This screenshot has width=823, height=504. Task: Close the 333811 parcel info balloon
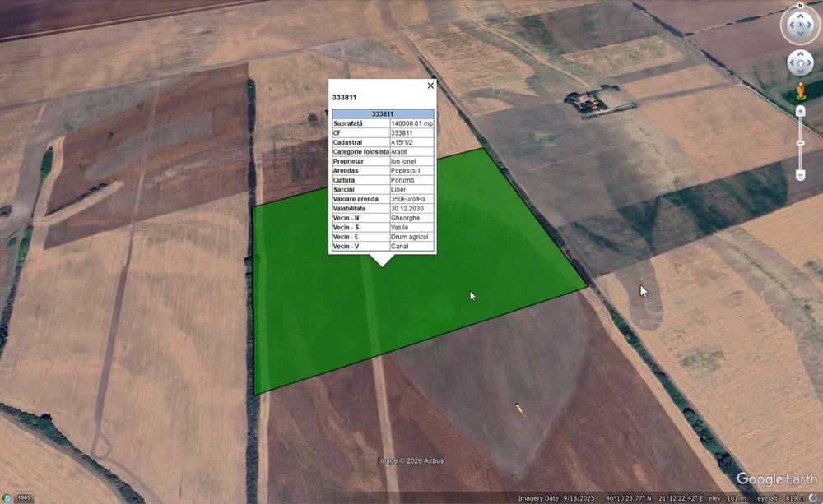(x=430, y=86)
